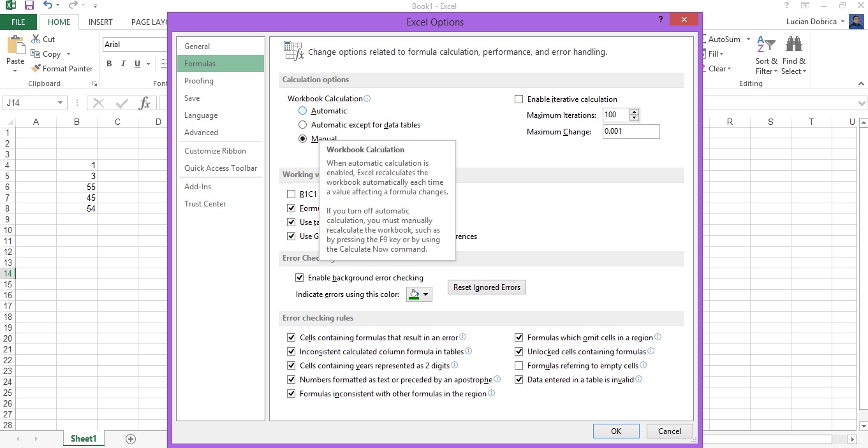Click the Save icon in quick access toolbar
This screenshot has width=868, height=448.
tap(29, 6)
